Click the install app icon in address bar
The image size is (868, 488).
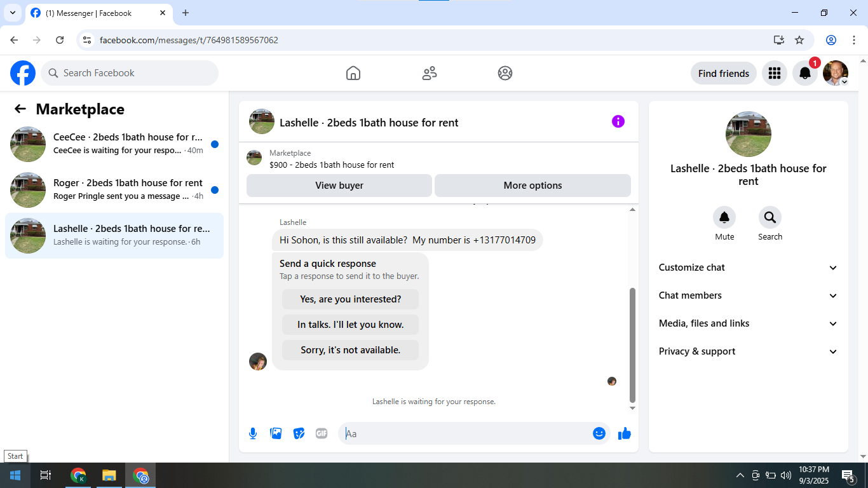coord(779,40)
